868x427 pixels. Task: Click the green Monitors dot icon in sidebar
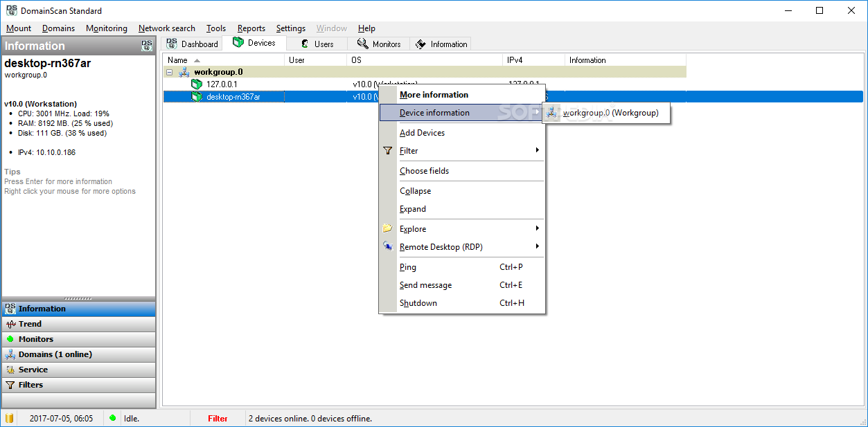[x=10, y=339]
